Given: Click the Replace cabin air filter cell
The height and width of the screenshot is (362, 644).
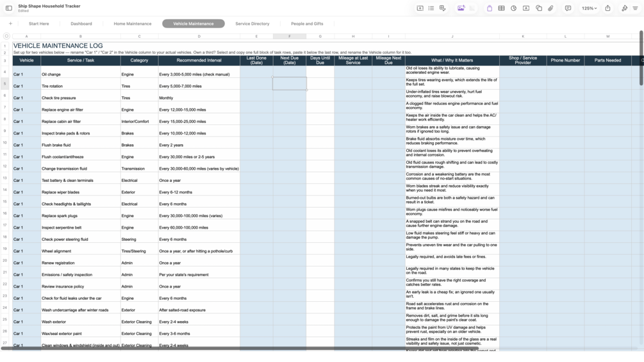Looking at the screenshot, I should [x=81, y=119].
